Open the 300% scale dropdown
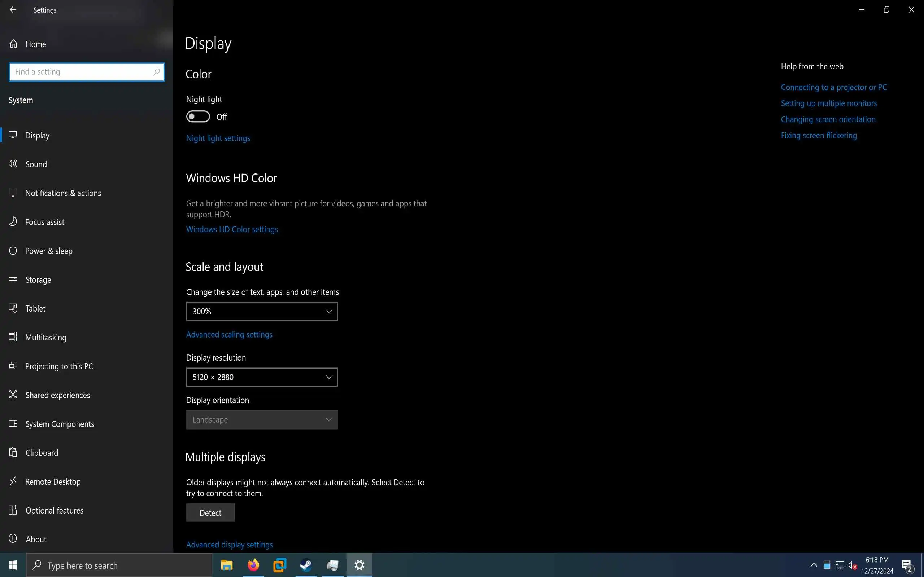This screenshot has width=924, height=577. pyautogui.click(x=262, y=311)
